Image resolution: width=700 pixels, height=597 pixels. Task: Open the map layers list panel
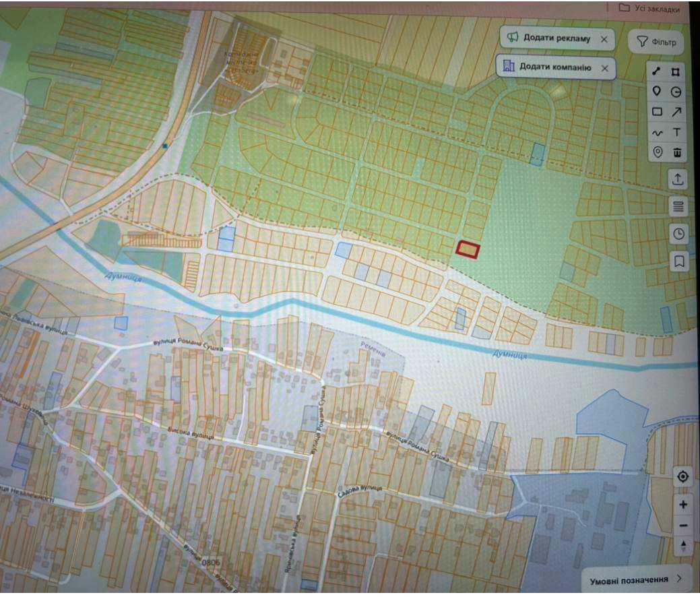tap(678, 207)
